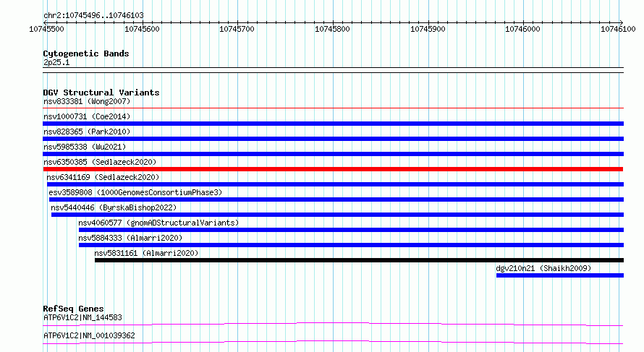
Task: Open variant nsv5440446 (ByrskaBishop2022) label
Action: pyautogui.click(x=114, y=207)
